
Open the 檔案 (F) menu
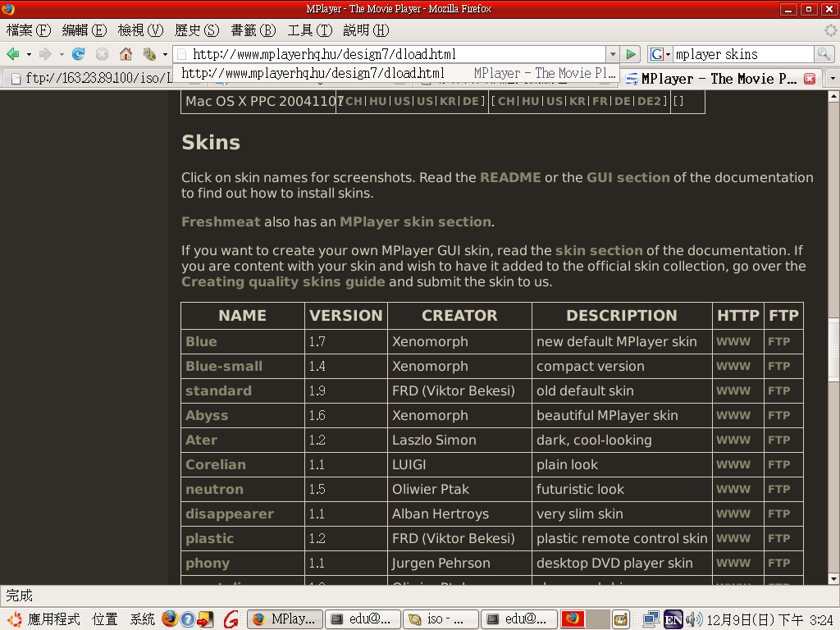click(29, 30)
